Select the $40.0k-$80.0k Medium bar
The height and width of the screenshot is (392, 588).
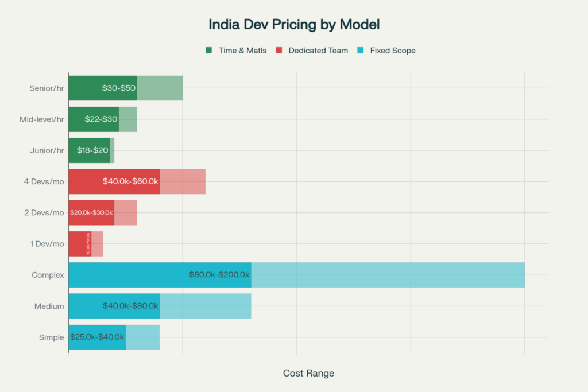pos(114,306)
